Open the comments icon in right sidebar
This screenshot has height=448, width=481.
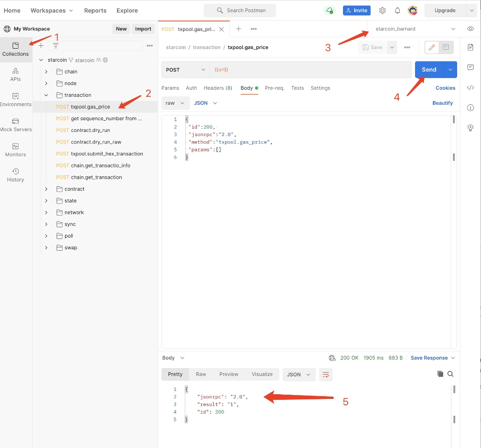tap(470, 67)
